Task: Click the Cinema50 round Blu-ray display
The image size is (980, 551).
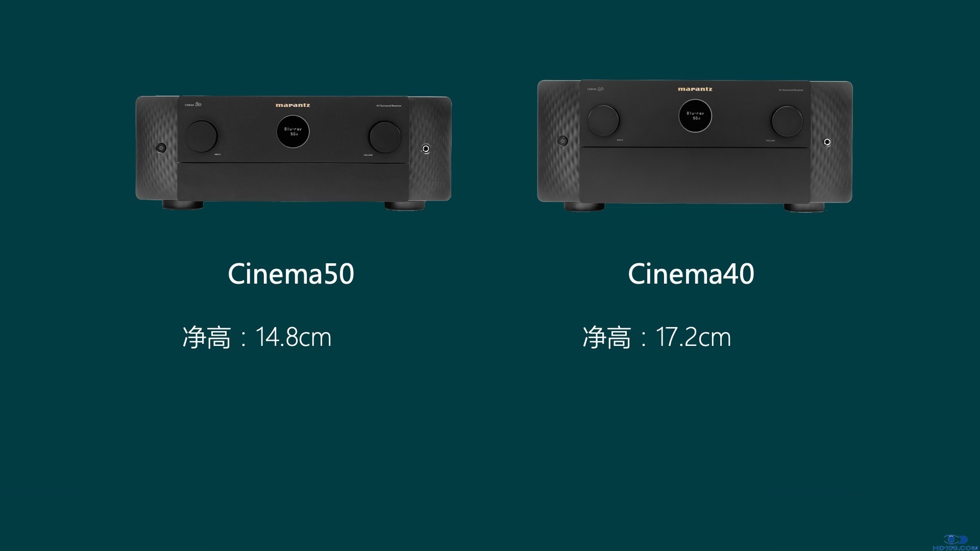Action: pyautogui.click(x=293, y=132)
